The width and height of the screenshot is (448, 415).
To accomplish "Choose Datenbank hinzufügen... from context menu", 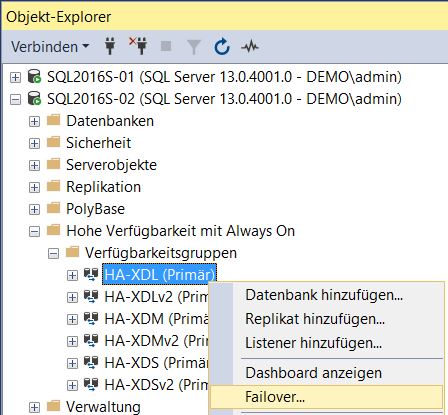I will click(x=327, y=295).
